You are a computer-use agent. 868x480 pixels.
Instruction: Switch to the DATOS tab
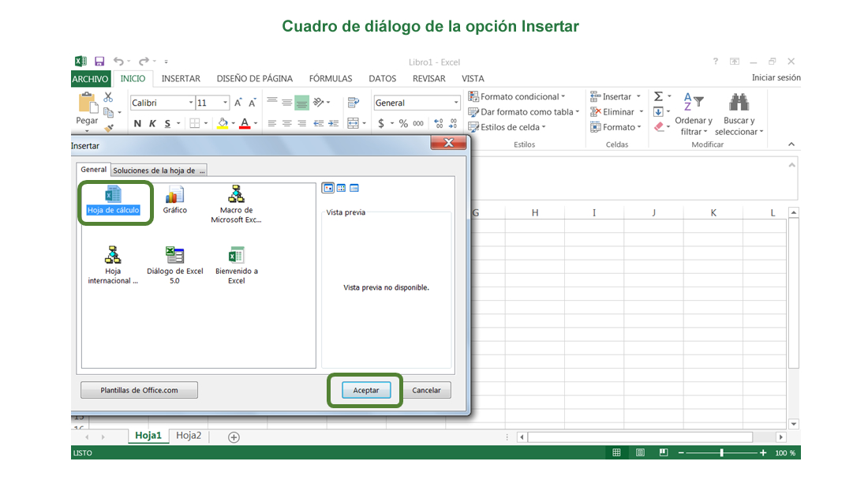coord(383,79)
